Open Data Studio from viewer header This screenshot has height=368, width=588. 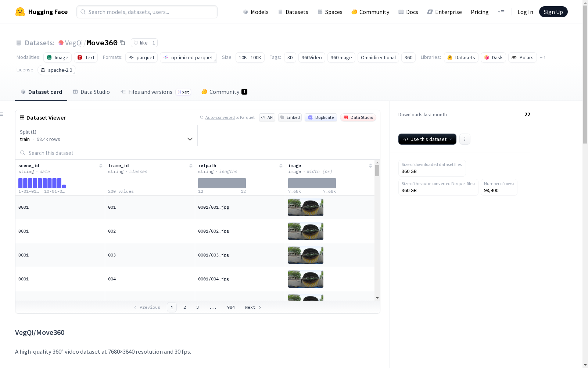point(358,117)
